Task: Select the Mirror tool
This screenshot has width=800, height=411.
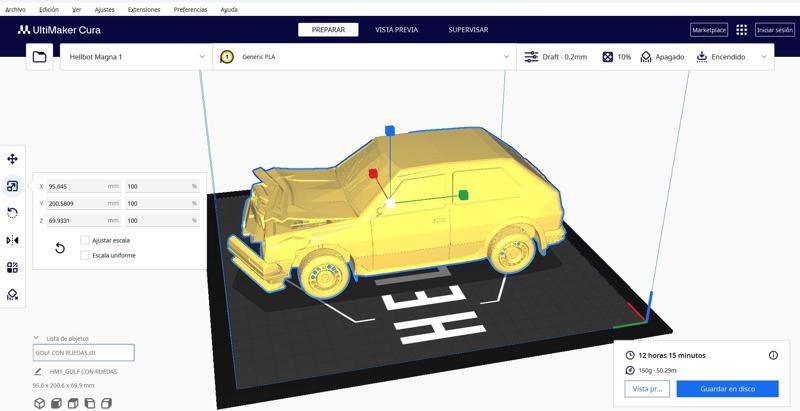Action: 12,240
